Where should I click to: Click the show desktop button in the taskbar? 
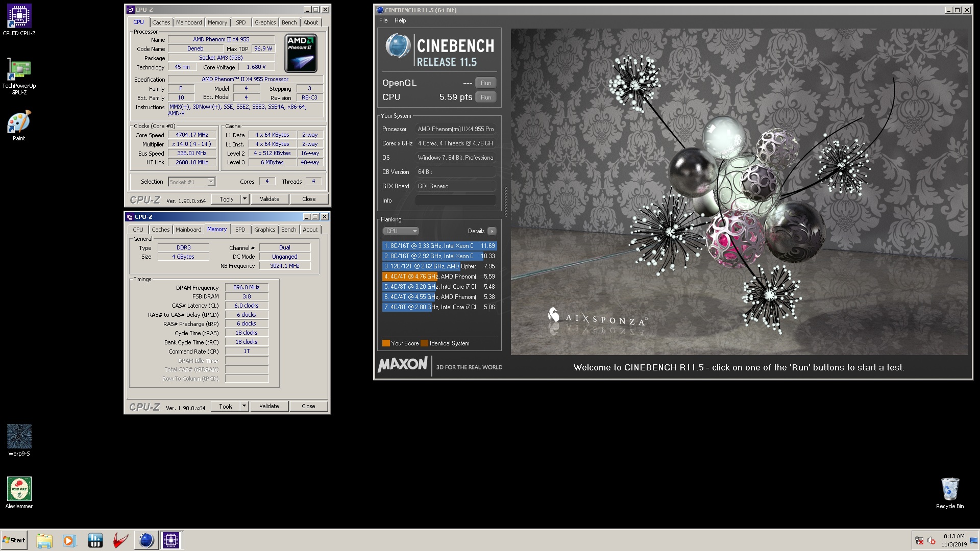point(974,540)
